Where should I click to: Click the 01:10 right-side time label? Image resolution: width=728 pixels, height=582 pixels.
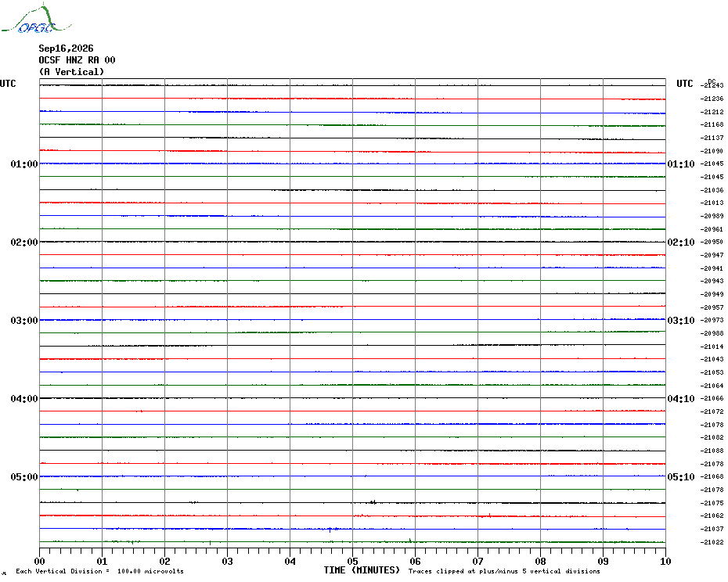681,163
